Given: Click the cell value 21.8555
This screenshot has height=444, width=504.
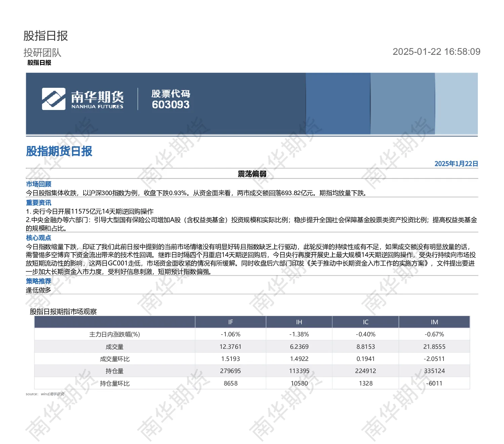Looking at the screenshot, I should click(x=434, y=347).
